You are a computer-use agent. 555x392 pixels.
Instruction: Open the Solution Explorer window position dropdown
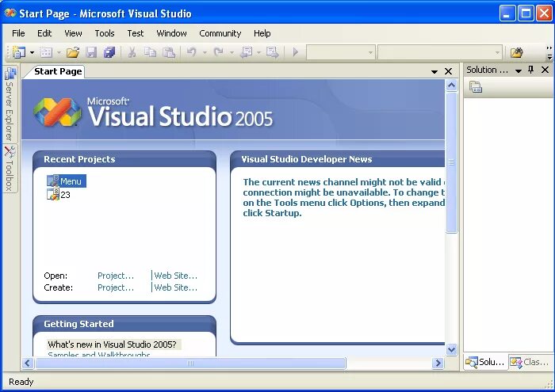519,70
